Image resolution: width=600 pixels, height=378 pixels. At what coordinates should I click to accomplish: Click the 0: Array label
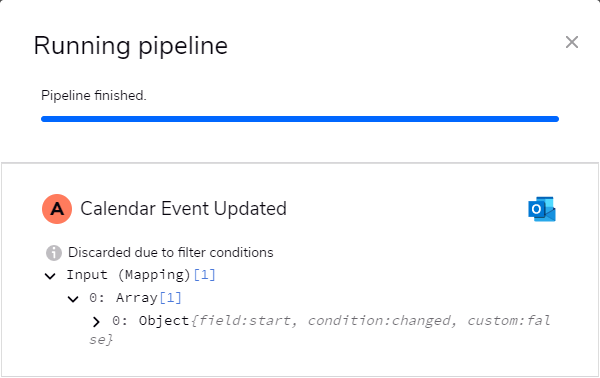click(124, 298)
